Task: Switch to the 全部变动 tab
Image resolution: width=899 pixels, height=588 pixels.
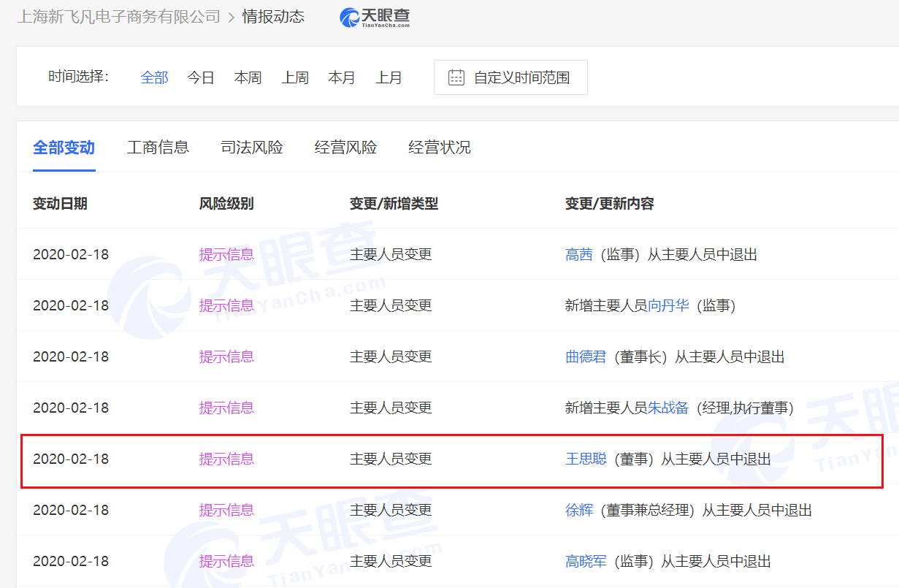Action: coord(64,148)
